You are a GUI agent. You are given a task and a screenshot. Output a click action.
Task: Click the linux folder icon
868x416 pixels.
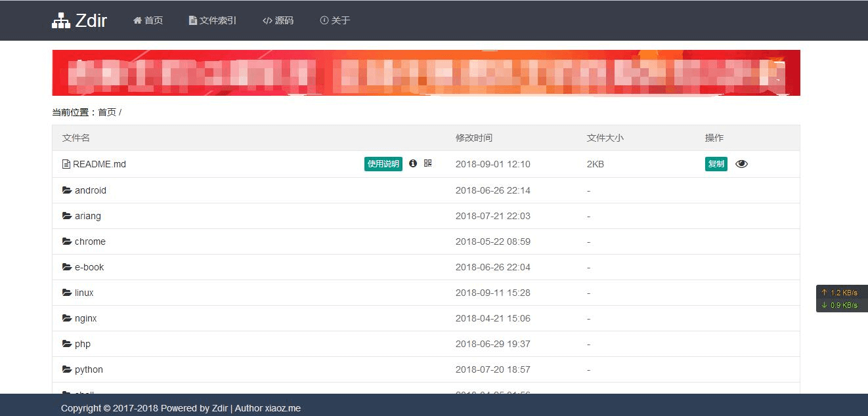(x=66, y=293)
